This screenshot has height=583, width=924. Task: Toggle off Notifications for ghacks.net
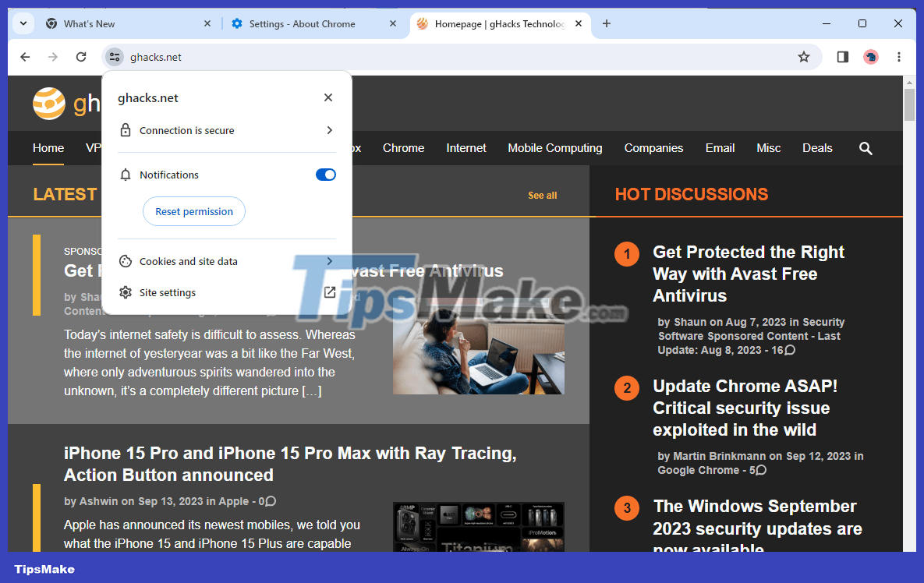(325, 175)
